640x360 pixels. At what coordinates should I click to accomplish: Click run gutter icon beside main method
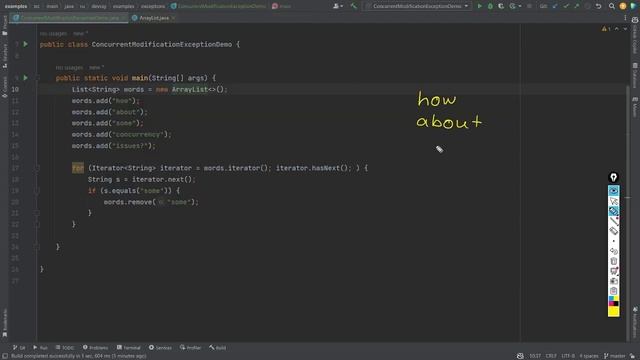(x=25, y=78)
